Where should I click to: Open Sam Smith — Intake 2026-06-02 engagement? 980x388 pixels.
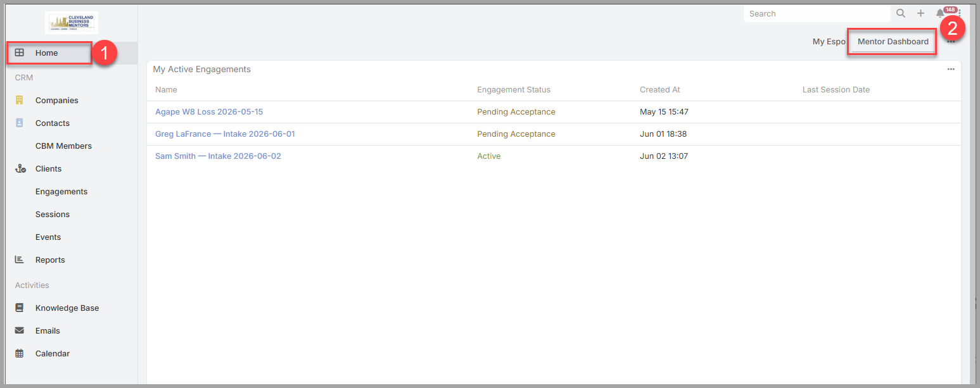pos(218,156)
